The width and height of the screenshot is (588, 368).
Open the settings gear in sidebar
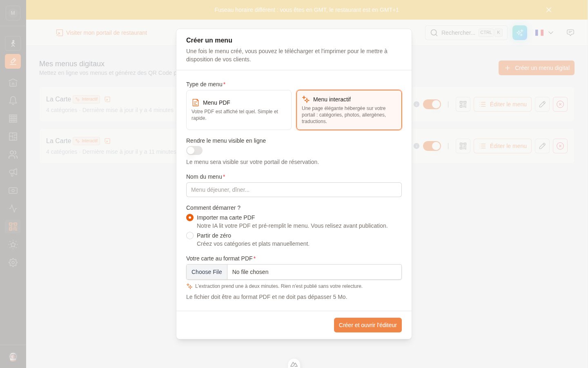(x=13, y=263)
